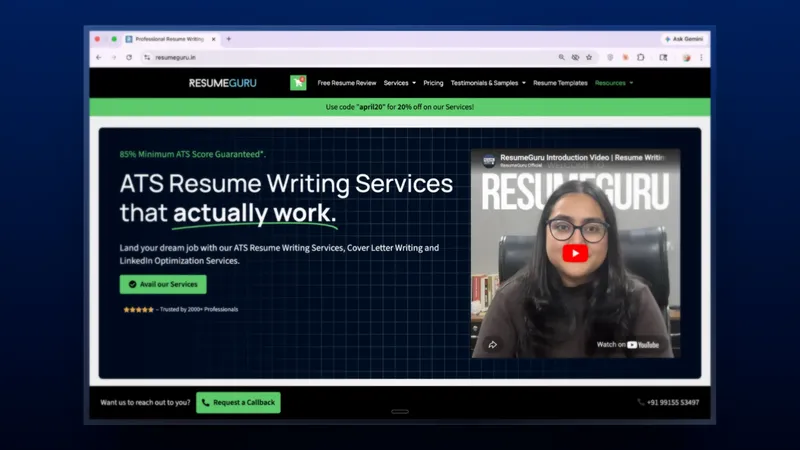The width and height of the screenshot is (800, 450).
Task: Click the april20 promo code banner
Action: [399, 107]
